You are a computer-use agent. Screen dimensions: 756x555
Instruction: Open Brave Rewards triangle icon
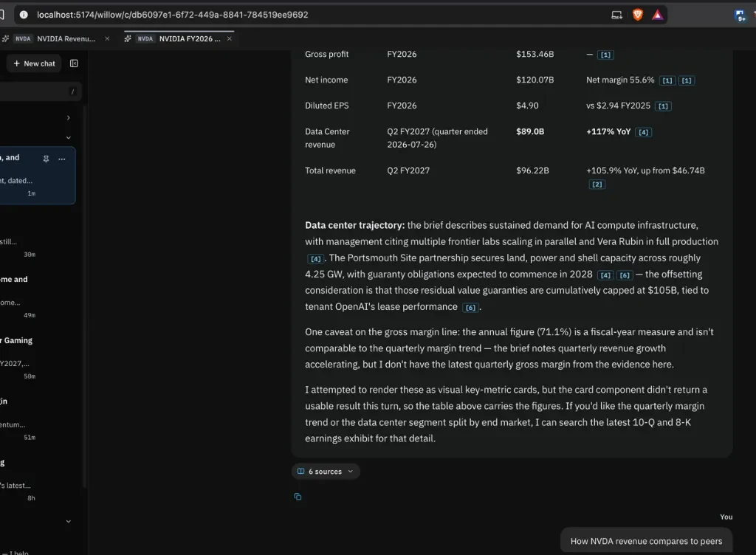point(657,15)
